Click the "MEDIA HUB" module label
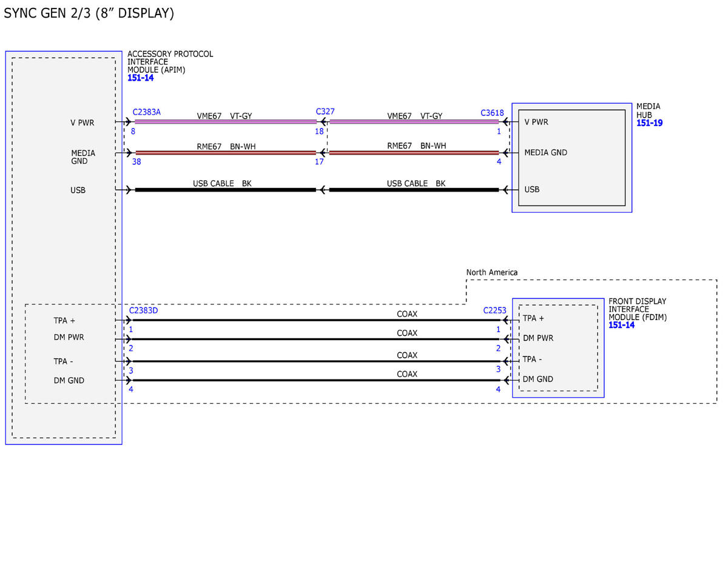Screen dimensions: 728x562 pos(648,110)
